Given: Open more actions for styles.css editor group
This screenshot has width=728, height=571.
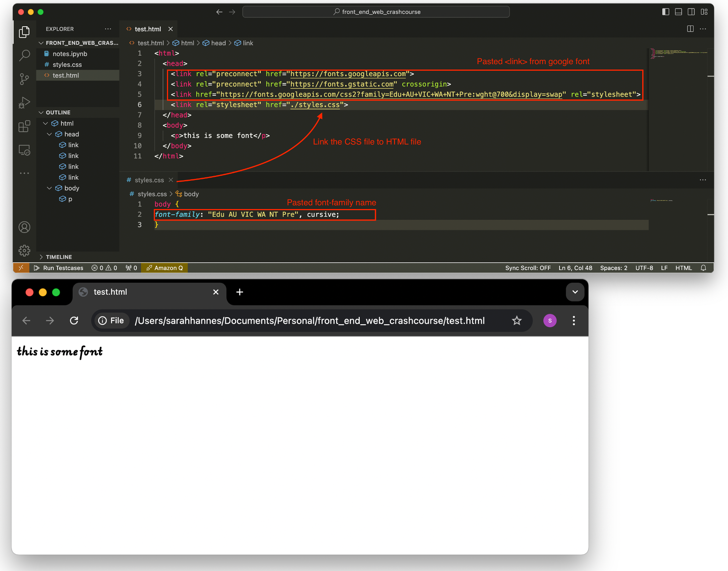Looking at the screenshot, I should [x=703, y=180].
